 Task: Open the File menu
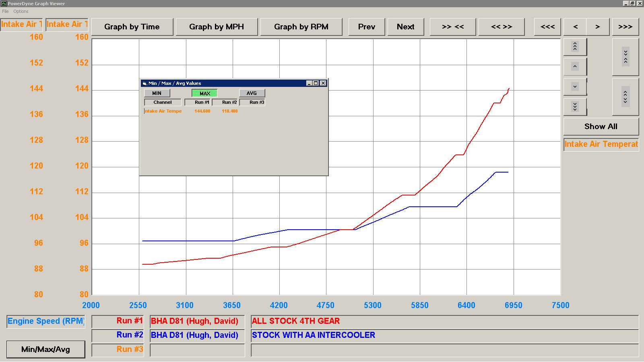pos(5,11)
